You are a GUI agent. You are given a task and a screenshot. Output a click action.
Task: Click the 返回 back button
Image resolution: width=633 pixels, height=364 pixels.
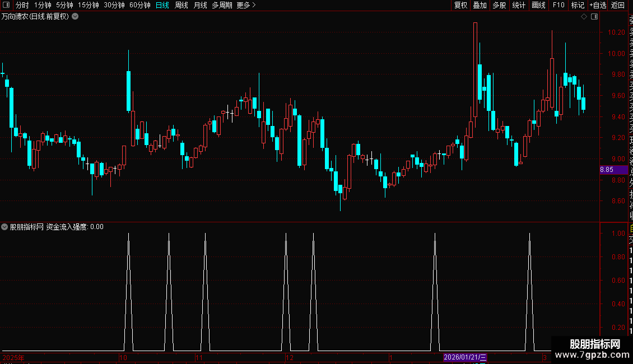click(x=618, y=5)
